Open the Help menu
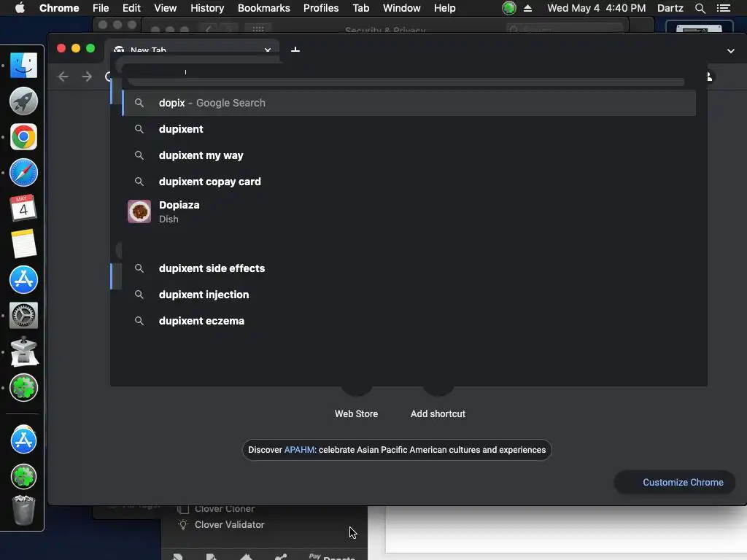 click(444, 8)
